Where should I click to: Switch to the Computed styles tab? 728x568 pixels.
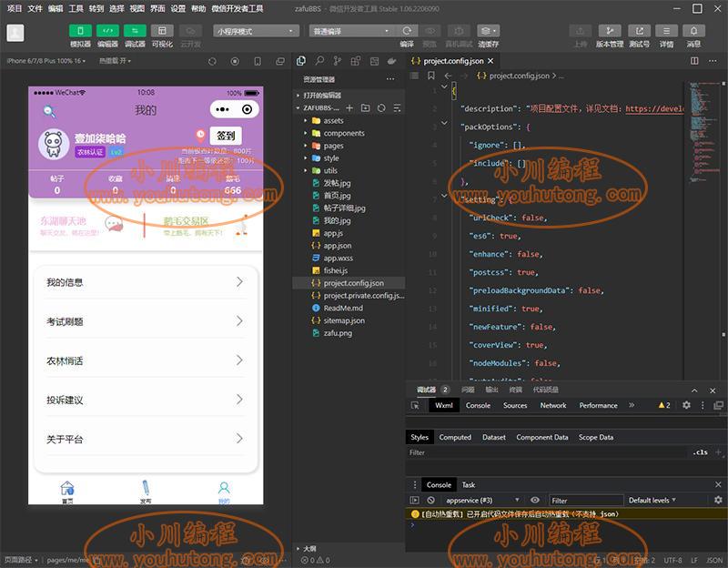pos(455,437)
